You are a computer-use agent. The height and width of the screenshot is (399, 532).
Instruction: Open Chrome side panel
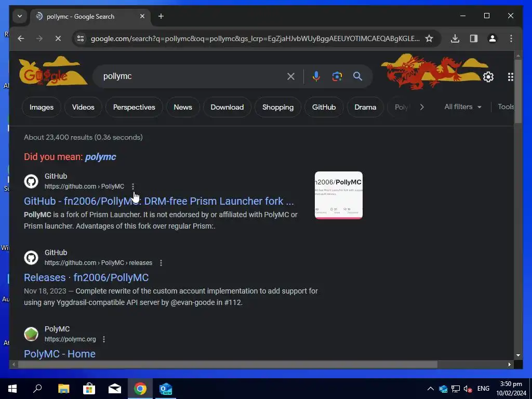474,38
